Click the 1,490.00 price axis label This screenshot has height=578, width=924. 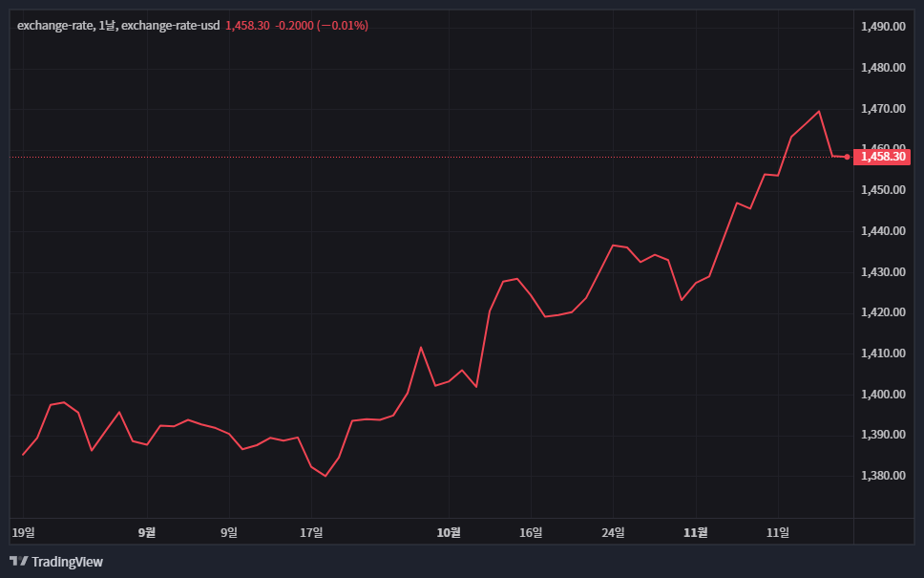pos(882,27)
